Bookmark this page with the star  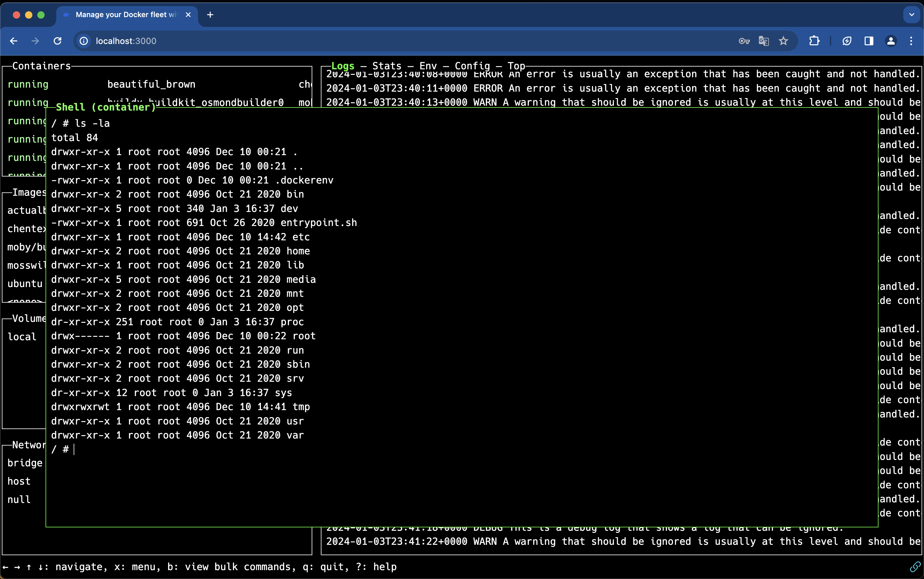coord(783,41)
